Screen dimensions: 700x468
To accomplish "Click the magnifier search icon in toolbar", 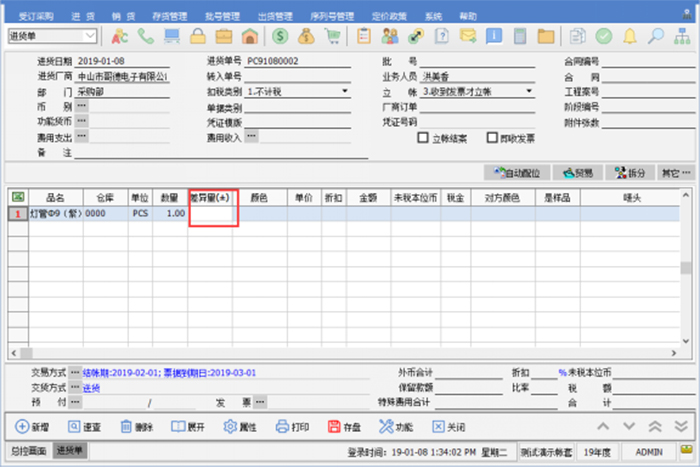I will (x=656, y=36).
